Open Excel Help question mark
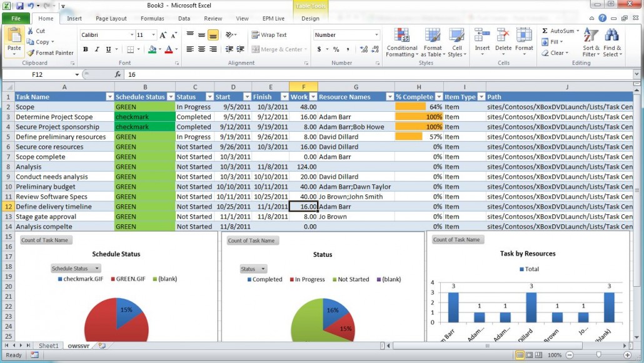Viewport: 644px width, 363px height. point(602,18)
